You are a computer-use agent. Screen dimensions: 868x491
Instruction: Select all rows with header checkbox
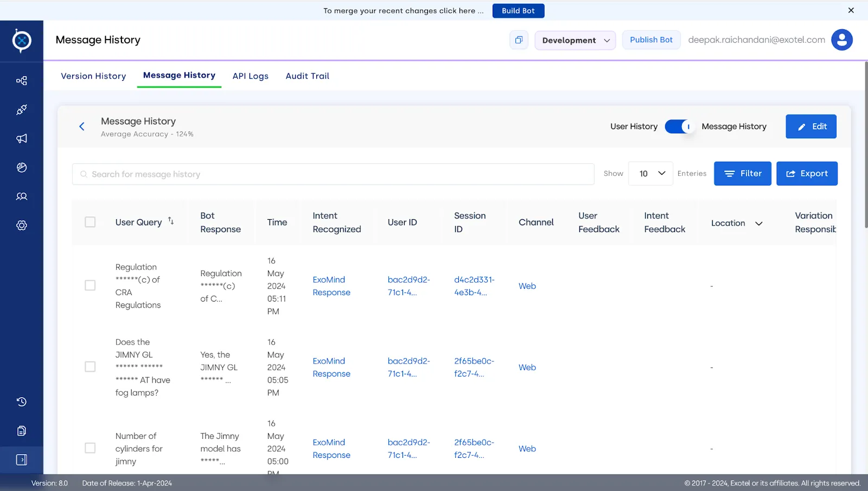[90, 222]
